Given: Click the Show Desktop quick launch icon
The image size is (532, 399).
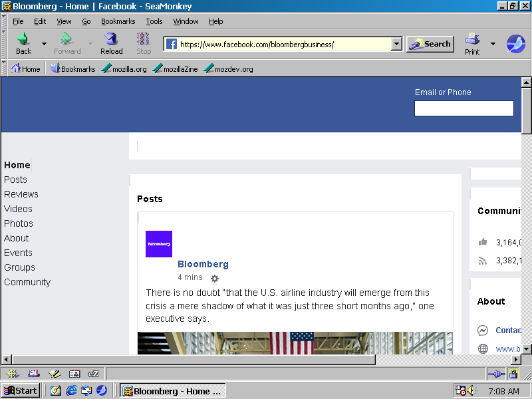Looking at the screenshot, I should click(55, 391).
